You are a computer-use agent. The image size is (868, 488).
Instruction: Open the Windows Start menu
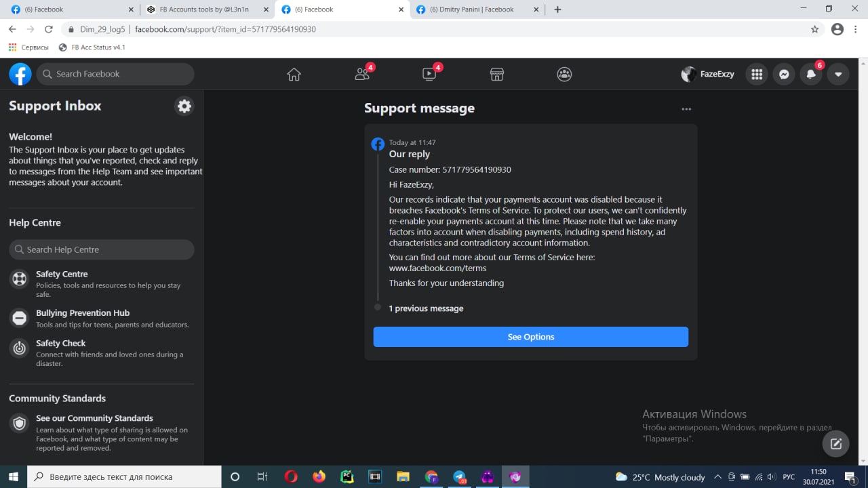click(x=14, y=476)
